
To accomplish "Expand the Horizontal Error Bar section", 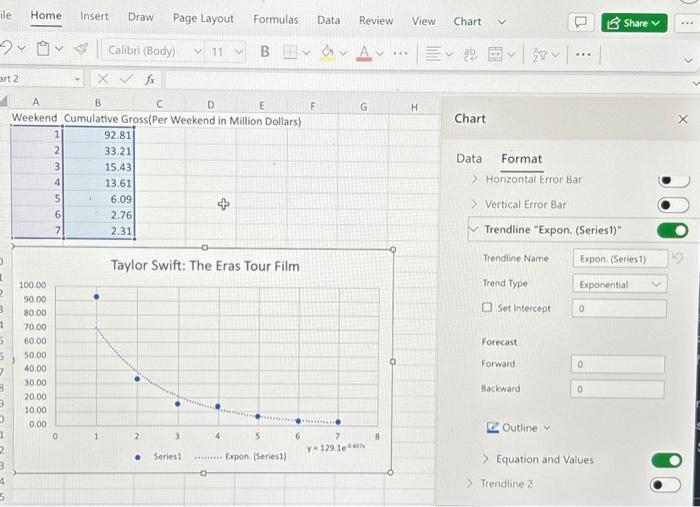I will pos(475,179).
